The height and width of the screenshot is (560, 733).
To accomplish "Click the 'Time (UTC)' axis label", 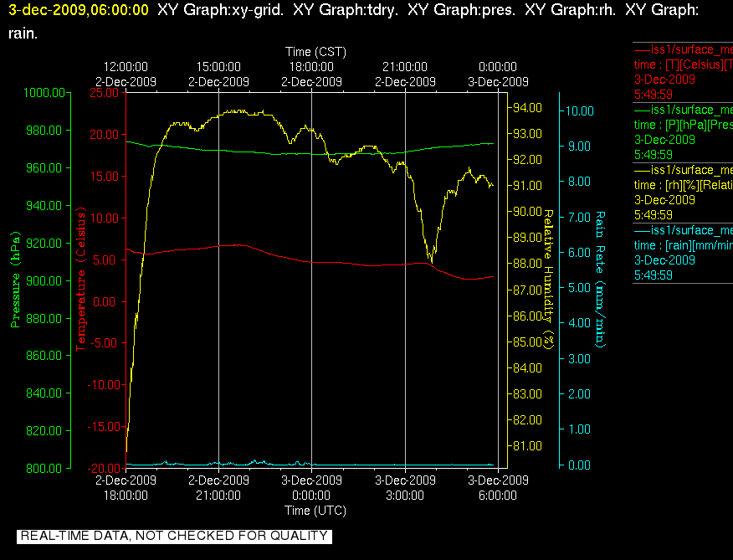I will coord(315,511).
